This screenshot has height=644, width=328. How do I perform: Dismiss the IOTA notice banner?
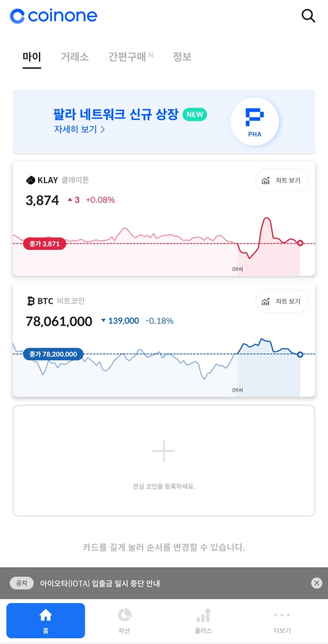coord(317,583)
